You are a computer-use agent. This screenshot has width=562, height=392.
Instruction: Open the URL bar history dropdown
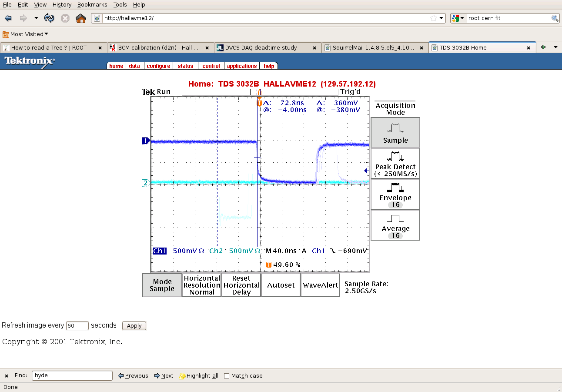(x=442, y=18)
